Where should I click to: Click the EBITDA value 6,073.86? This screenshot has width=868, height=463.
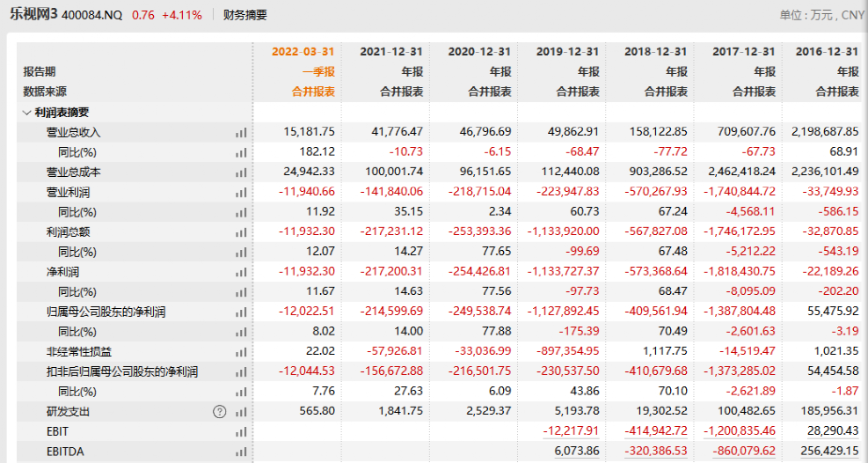[x=576, y=451]
